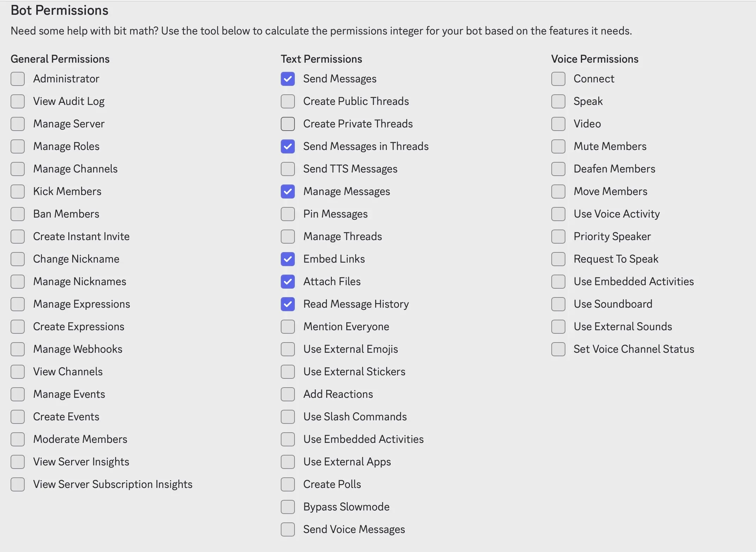Uncheck Send Messages in Threads

288,146
